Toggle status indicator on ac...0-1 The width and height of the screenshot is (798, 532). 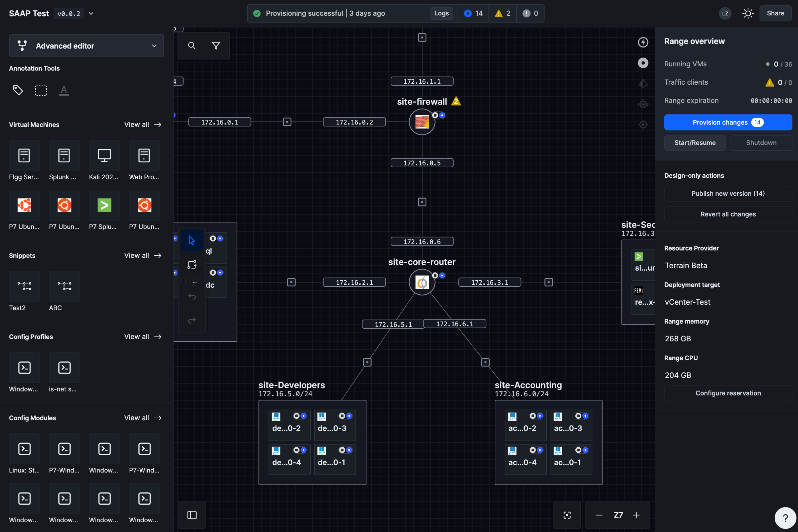coord(581,450)
